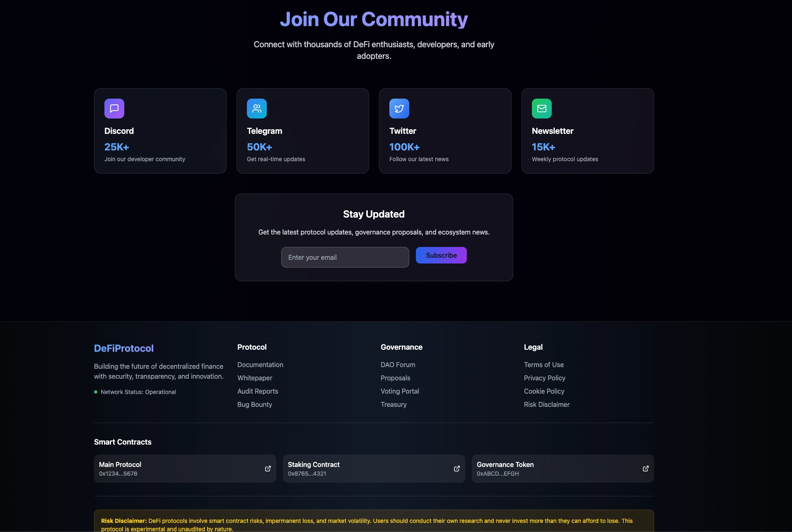
Task: Click the Smart Contracts section heading
Action: click(x=123, y=442)
